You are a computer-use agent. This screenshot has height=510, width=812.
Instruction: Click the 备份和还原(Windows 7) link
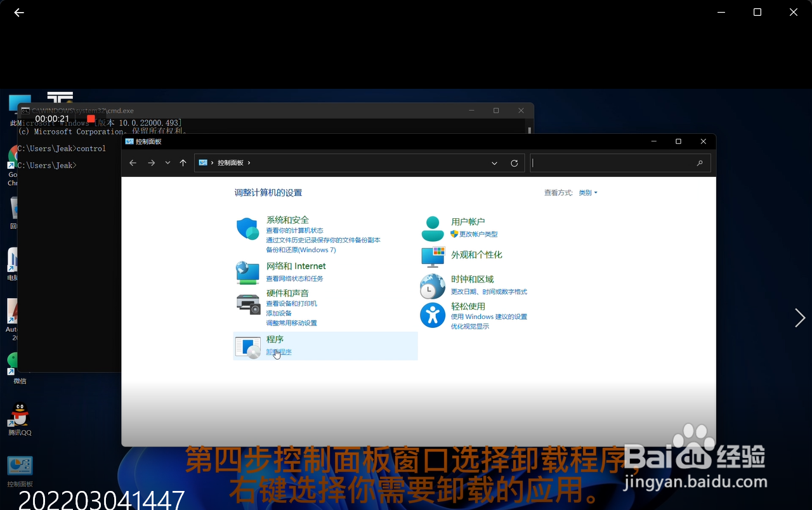(301, 249)
